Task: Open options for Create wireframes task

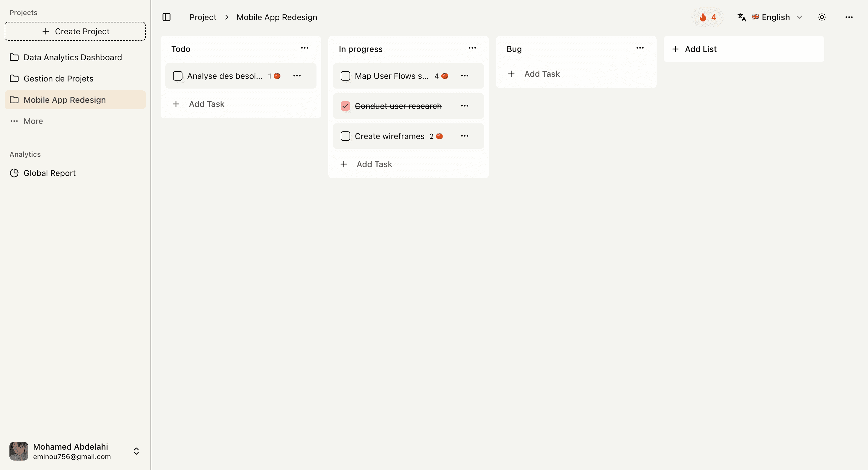Action: pyautogui.click(x=465, y=136)
